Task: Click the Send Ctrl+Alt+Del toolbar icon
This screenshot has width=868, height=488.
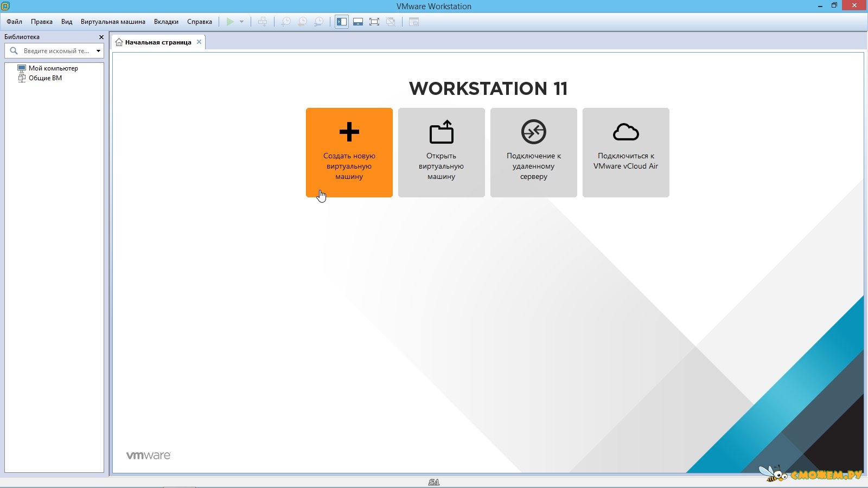Action: tap(263, 22)
